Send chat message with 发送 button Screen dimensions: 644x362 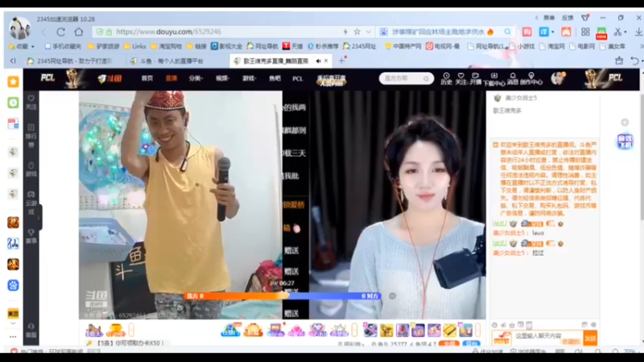(x=590, y=338)
